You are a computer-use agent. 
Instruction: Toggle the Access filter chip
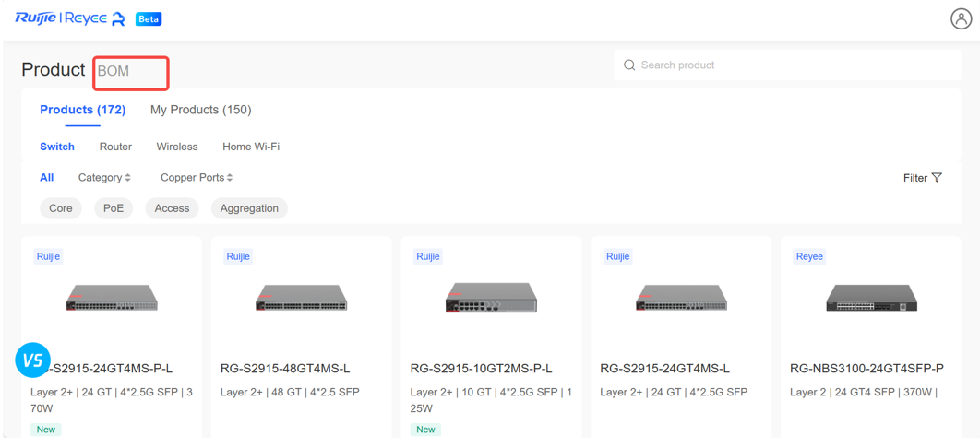click(172, 208)
